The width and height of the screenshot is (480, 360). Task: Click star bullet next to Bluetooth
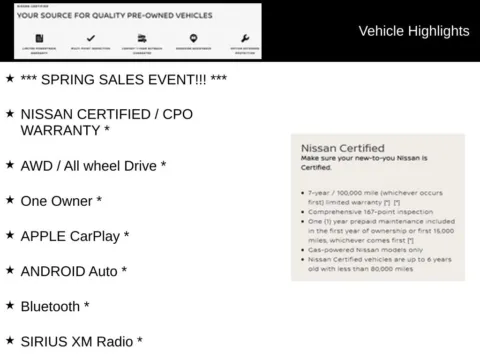pos(10,305)
